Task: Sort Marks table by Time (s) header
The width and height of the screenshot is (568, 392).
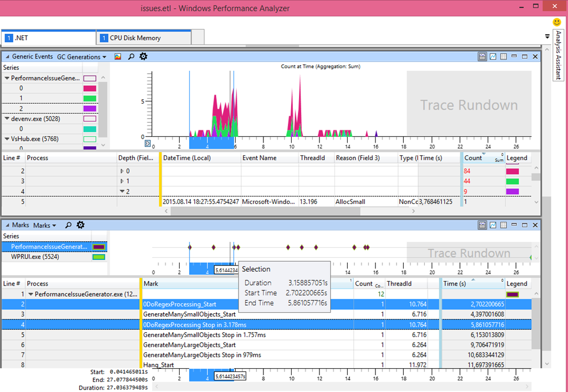Action: pos(473,284)
